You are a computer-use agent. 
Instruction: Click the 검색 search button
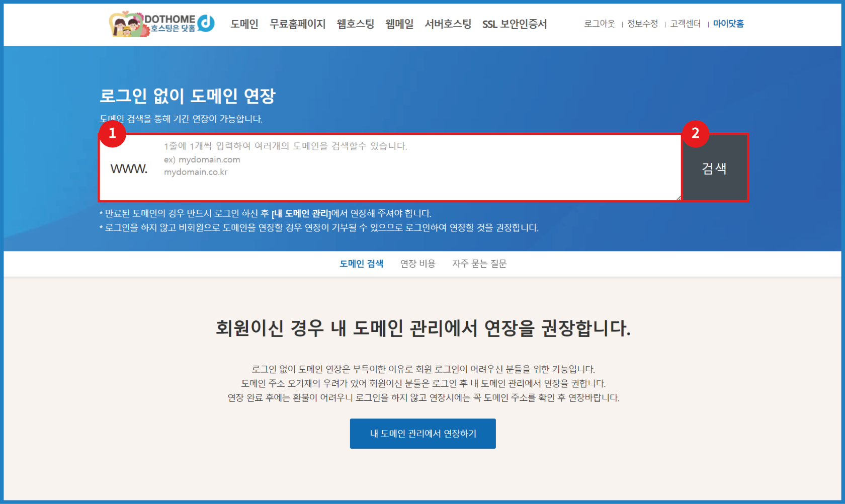(x=714, y=168)
